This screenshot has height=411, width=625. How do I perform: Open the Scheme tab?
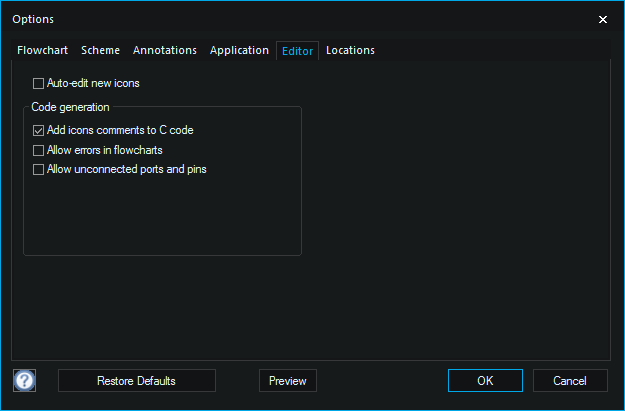coord(100,50)
